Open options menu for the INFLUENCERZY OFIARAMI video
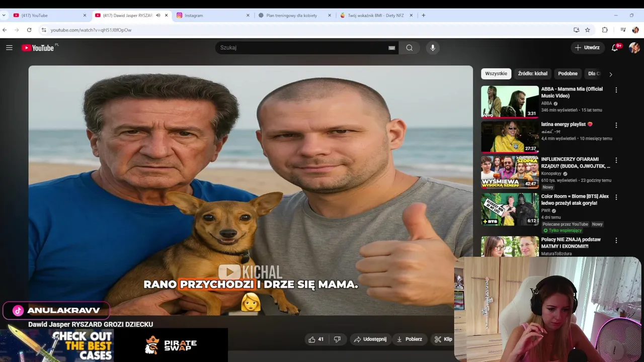This screenshot has height=362, width=644. point(616,160)
